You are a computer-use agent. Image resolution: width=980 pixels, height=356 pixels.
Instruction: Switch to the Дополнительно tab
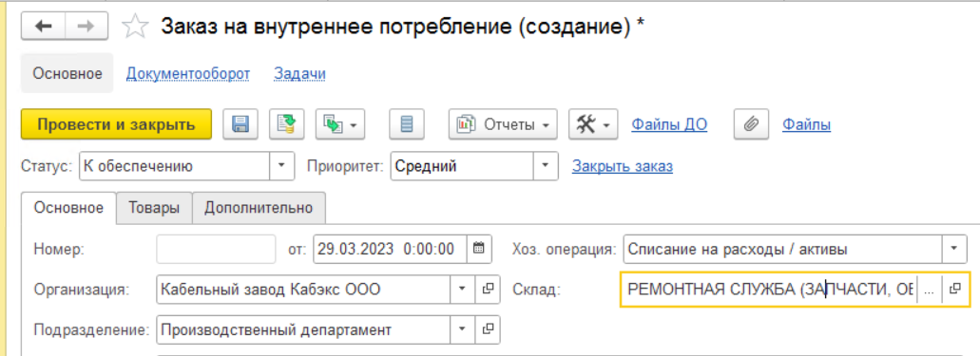pos(259,207)
